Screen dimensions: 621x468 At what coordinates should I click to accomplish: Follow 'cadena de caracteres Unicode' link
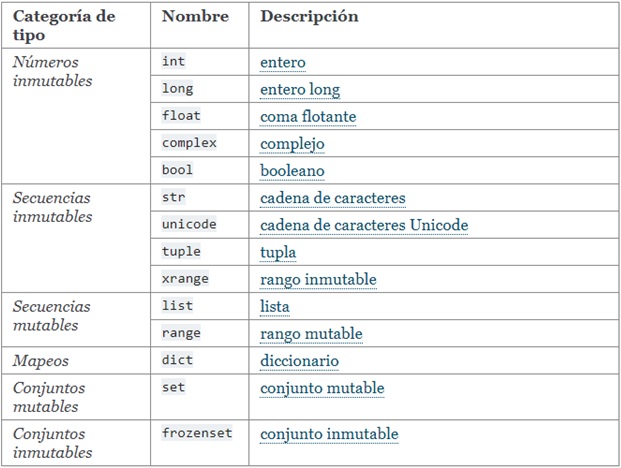[364, 225]
